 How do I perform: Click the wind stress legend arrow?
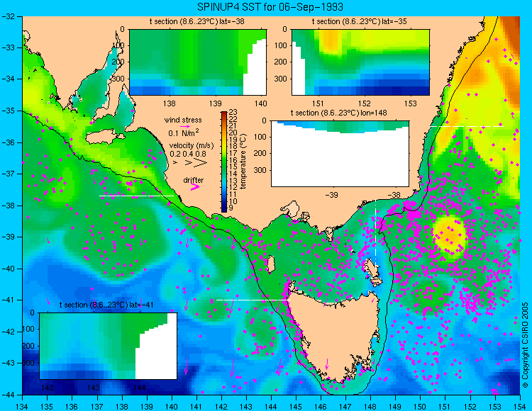point(185,126)
